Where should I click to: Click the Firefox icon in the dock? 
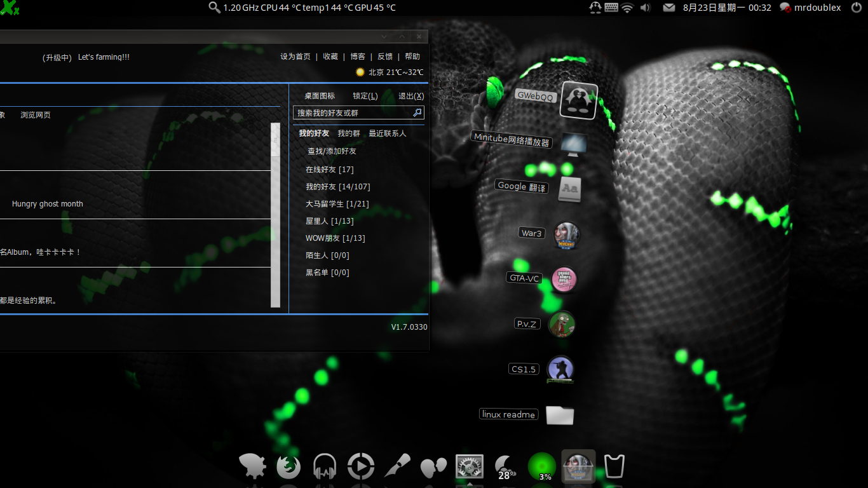[x=288, y=467]
